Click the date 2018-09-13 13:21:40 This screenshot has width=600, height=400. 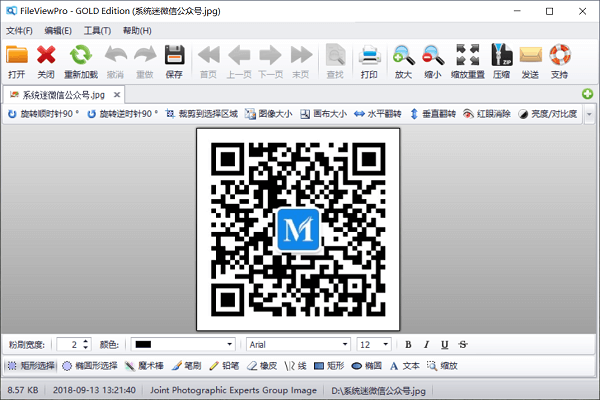[94, 390]
